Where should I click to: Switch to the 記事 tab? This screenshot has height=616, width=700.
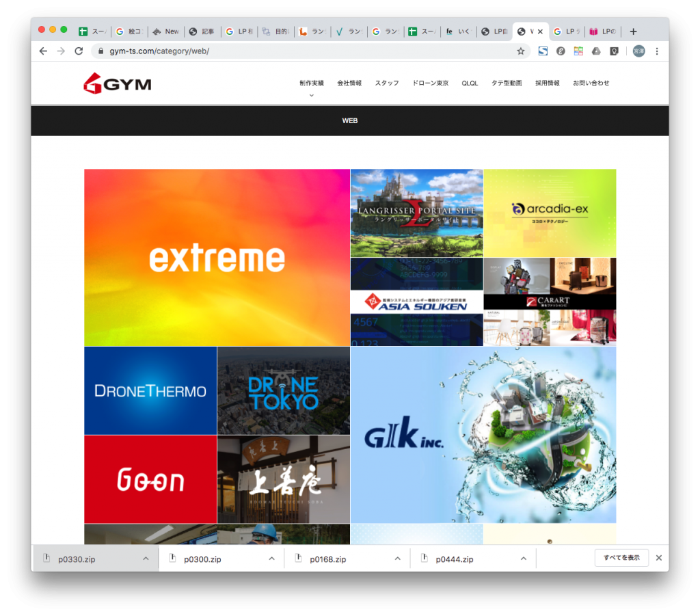click(x=202, y=31)
